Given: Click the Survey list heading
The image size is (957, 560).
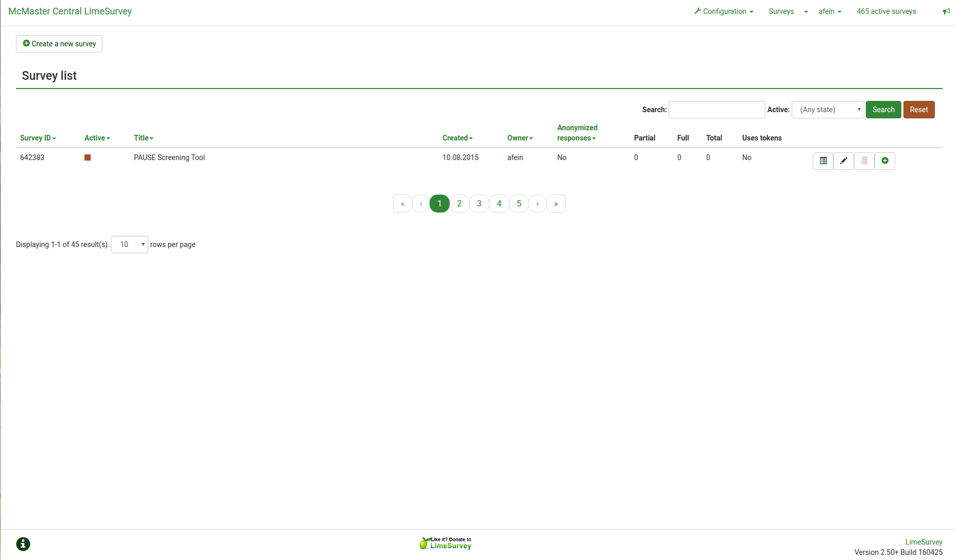Looking at the screenshot, I should 49,76.
